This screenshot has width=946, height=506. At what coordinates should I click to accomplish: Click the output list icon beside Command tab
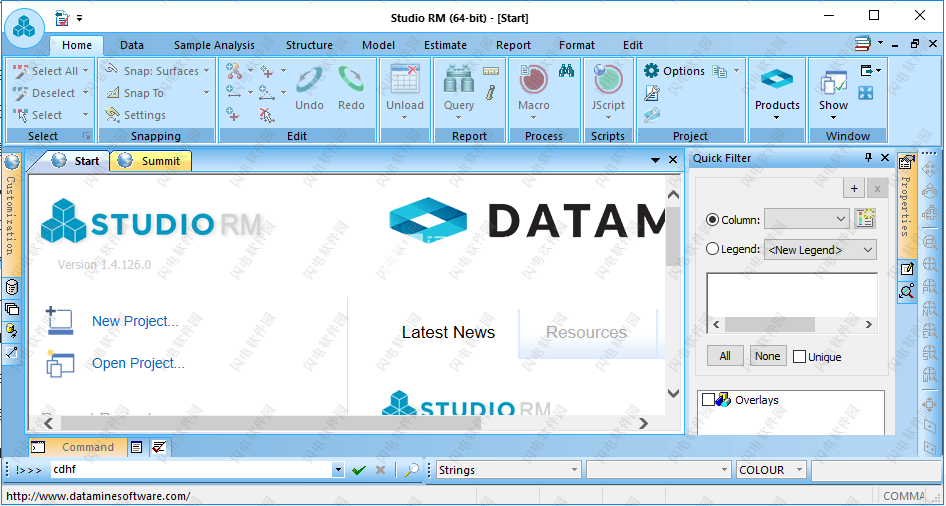[x=137, y=447]
